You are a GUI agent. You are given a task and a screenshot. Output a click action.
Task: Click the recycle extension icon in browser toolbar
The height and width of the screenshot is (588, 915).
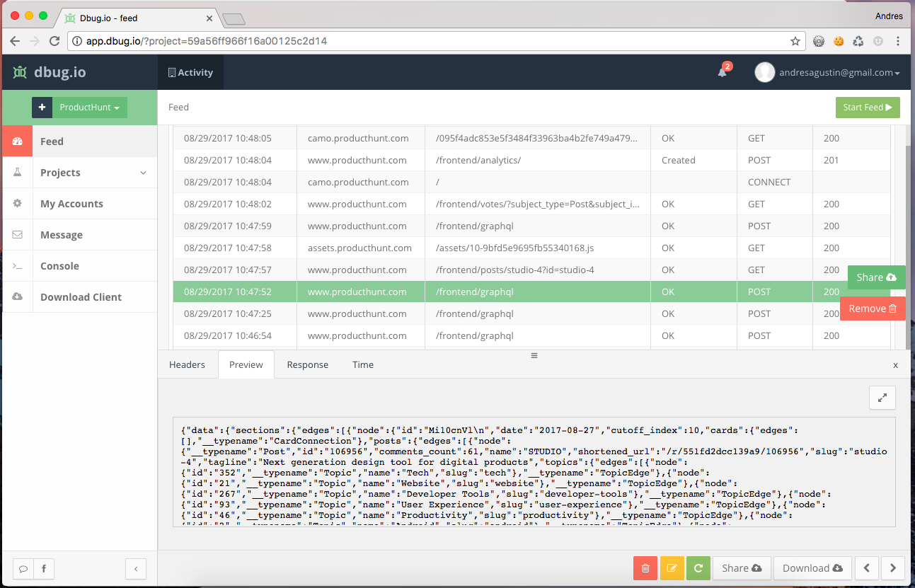858,41
